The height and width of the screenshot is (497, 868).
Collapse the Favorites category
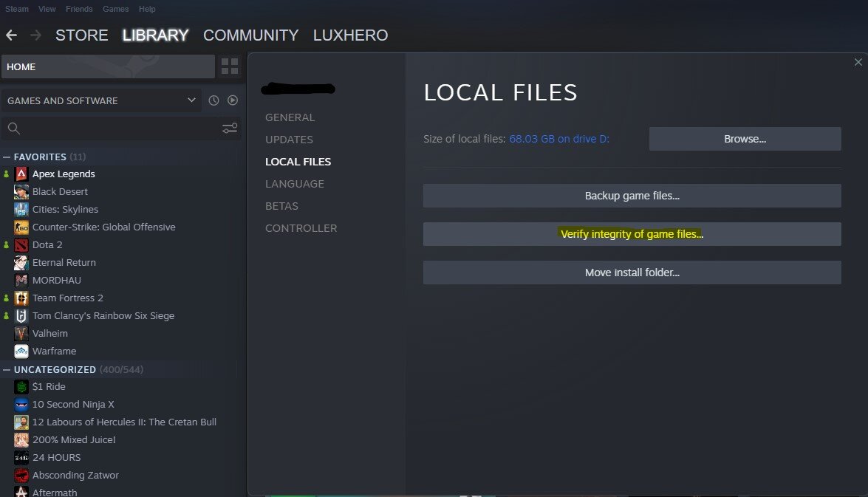pyautogui.click(x=7, y=157)
